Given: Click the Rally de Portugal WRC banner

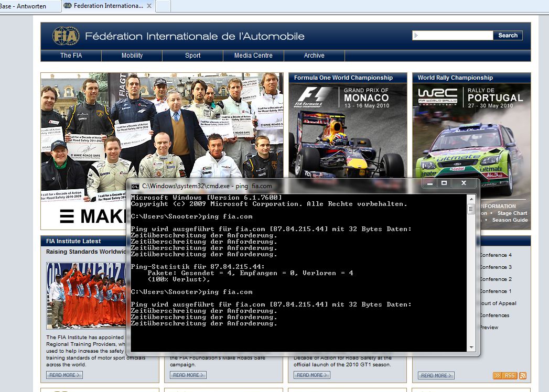Looking at the screenshot, I should [471, 140].
